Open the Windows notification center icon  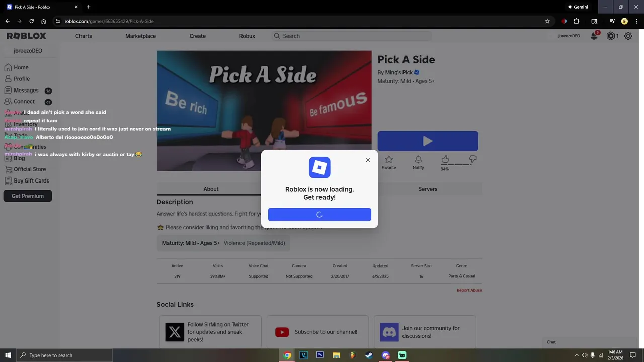633,355
